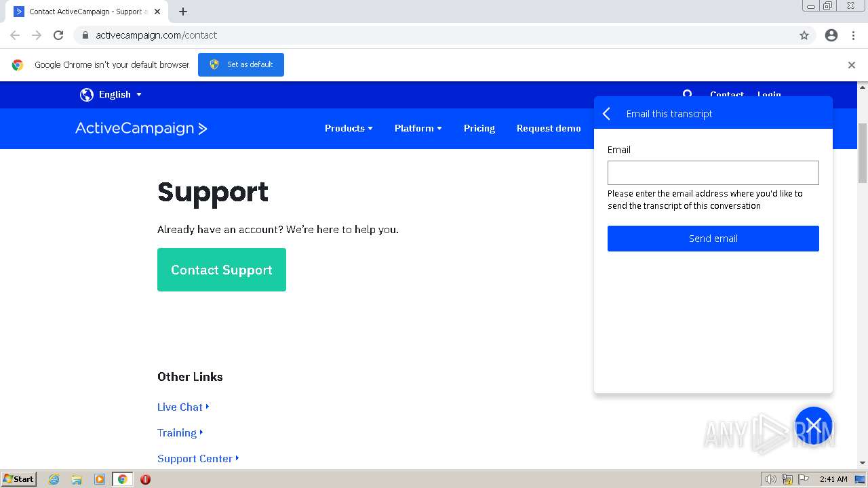Click the system clock showing 2:41 AM

pyautogui.click(x=833, y=479)
